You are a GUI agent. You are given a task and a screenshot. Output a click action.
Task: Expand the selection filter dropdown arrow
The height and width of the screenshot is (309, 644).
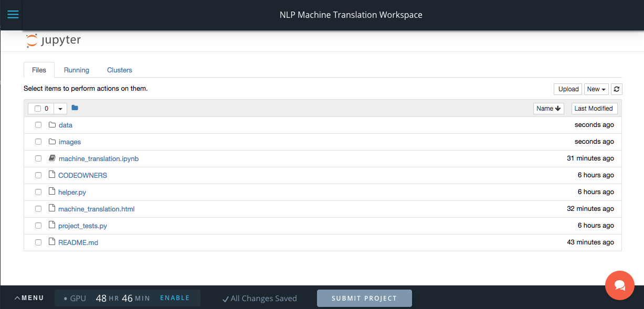60,108
